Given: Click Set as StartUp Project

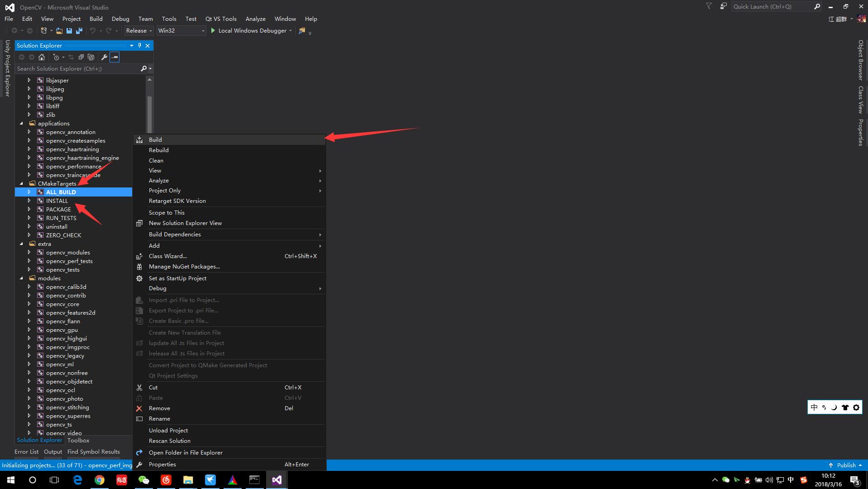Looking at the screenshot, I should click(229, 278).
